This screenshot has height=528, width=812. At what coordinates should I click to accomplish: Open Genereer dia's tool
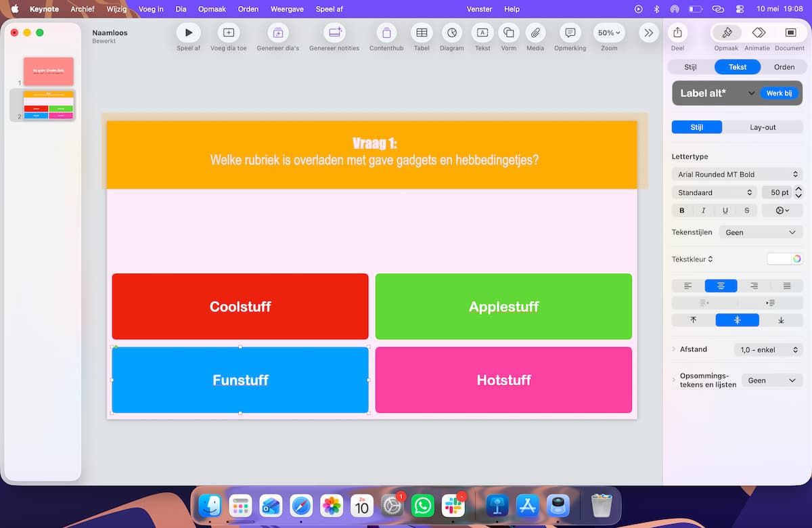click(277, 32)
